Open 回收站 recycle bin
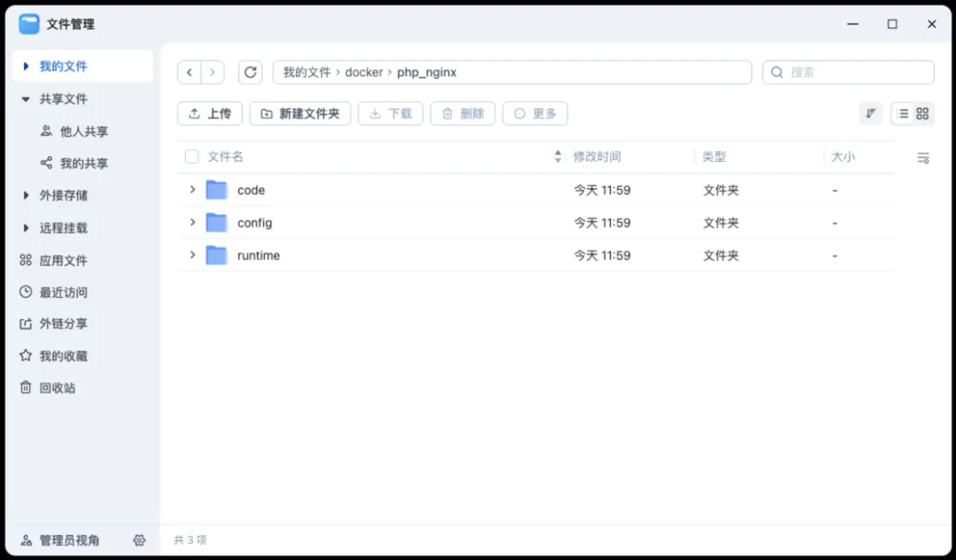 pyautogui.click(x=57, y=388)
